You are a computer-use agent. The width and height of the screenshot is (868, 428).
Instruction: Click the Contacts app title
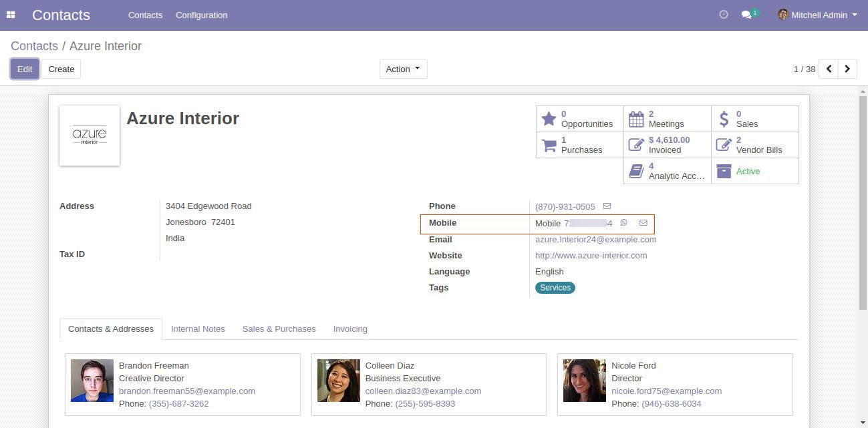[61, 15]
